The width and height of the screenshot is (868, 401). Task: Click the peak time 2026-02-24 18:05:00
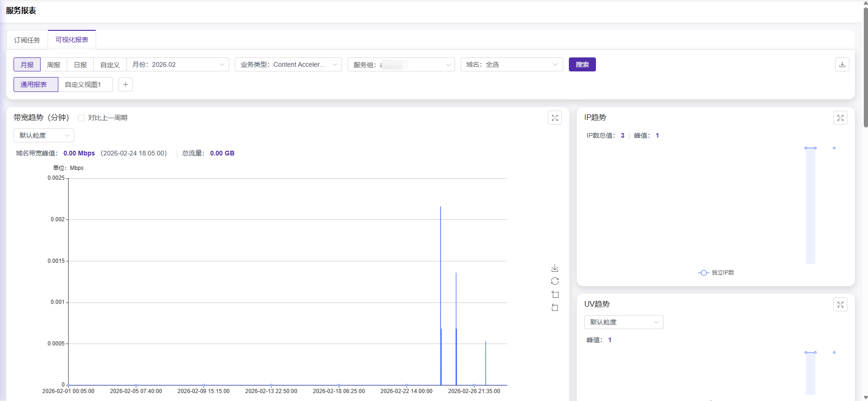(x=133, y=153)
